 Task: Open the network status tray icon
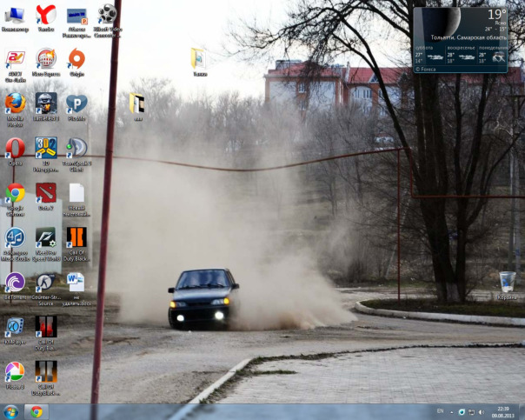pyautogui.click(x=471, y=412)
